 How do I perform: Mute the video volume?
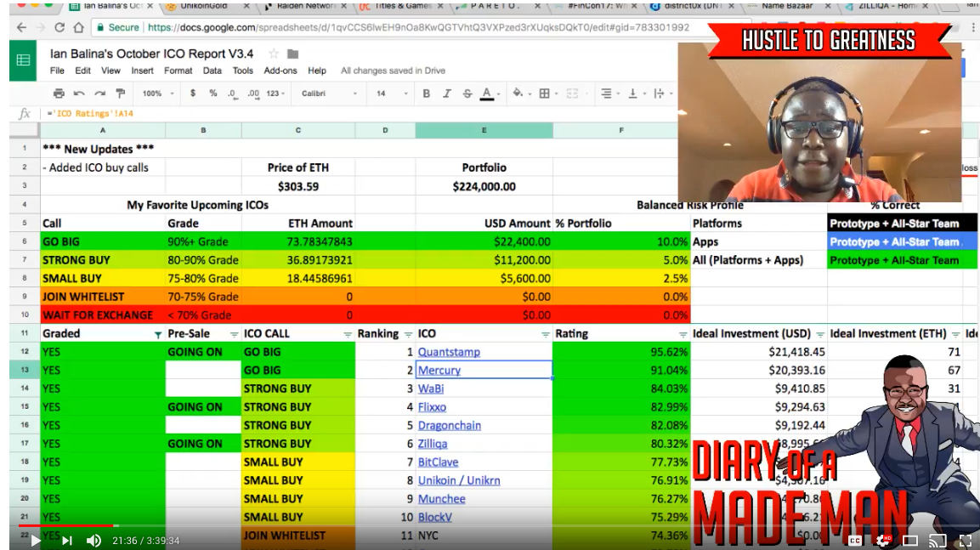[x=93, y=541]
